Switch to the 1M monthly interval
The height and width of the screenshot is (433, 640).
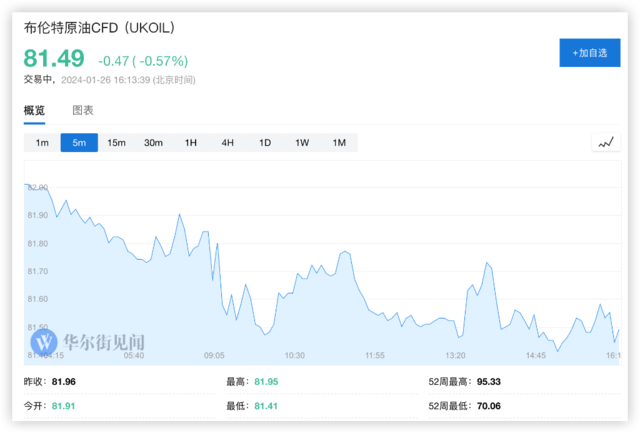point(339,143)
